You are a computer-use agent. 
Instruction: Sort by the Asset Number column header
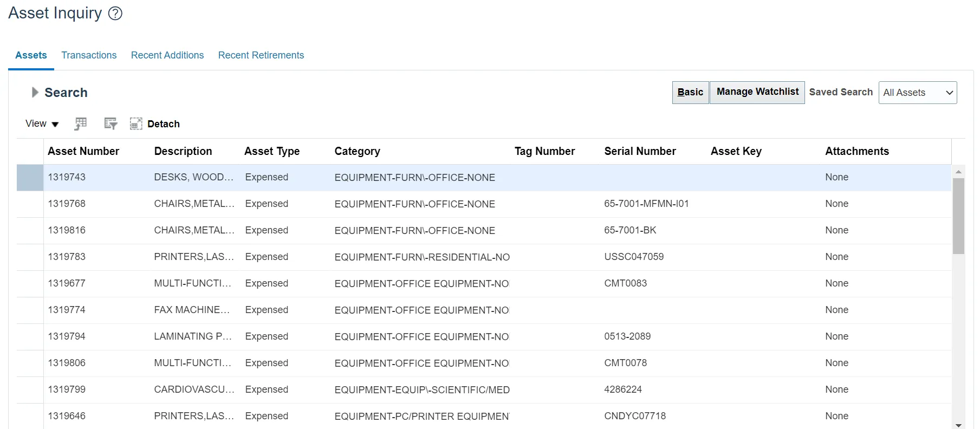click(83, 152)
